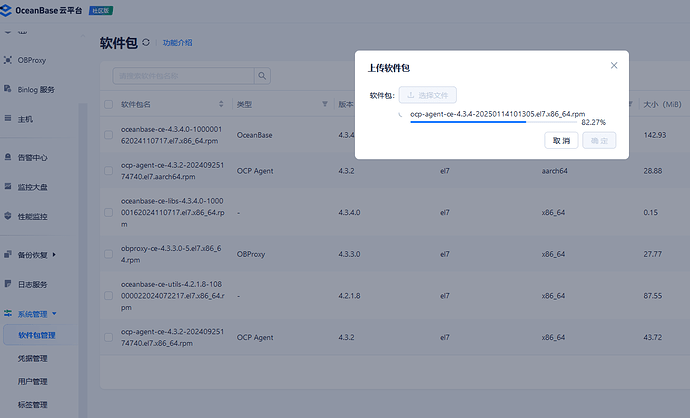
Task: Open 凭据管理 submenu item
Action: pyautogui.click(x=33, y=358)
